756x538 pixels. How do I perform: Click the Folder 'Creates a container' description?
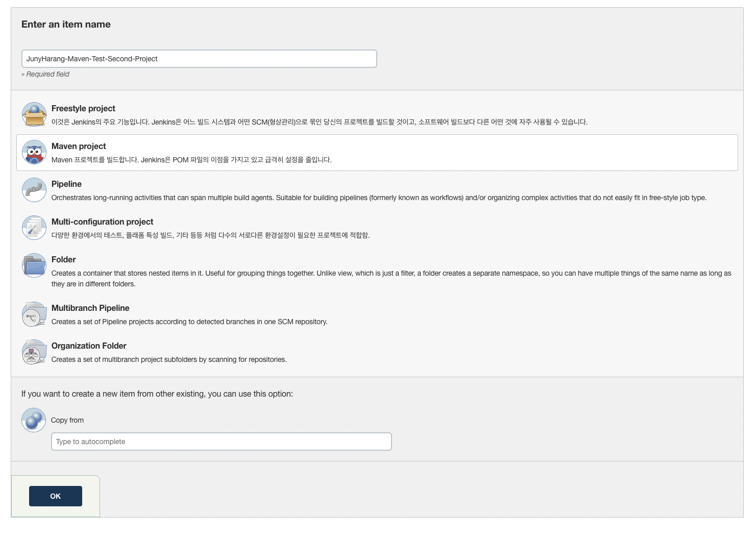(392, 279)
